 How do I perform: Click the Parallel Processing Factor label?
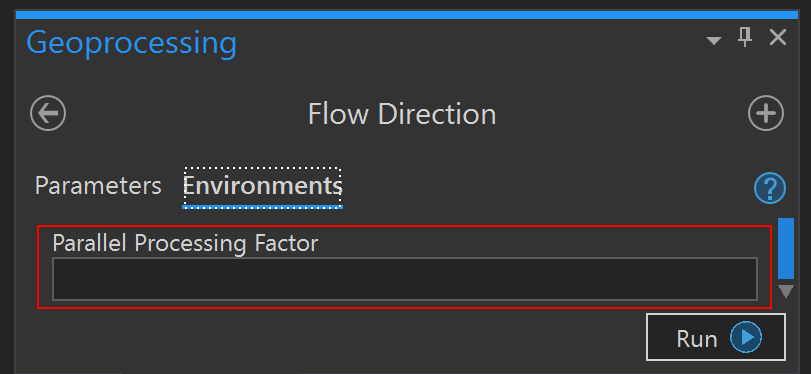pyautogui.click(x=185, y=243)
